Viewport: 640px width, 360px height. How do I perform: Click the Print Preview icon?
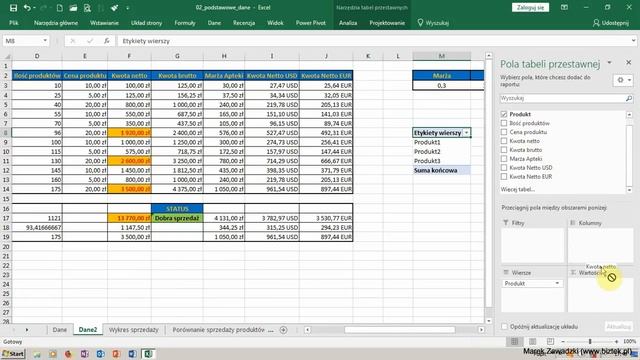click(x=87, y=8)
